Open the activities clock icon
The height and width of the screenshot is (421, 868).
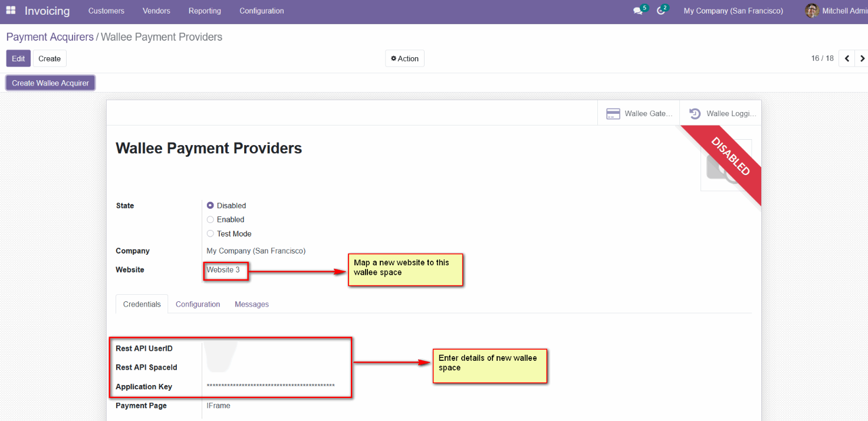click(660, 11)
